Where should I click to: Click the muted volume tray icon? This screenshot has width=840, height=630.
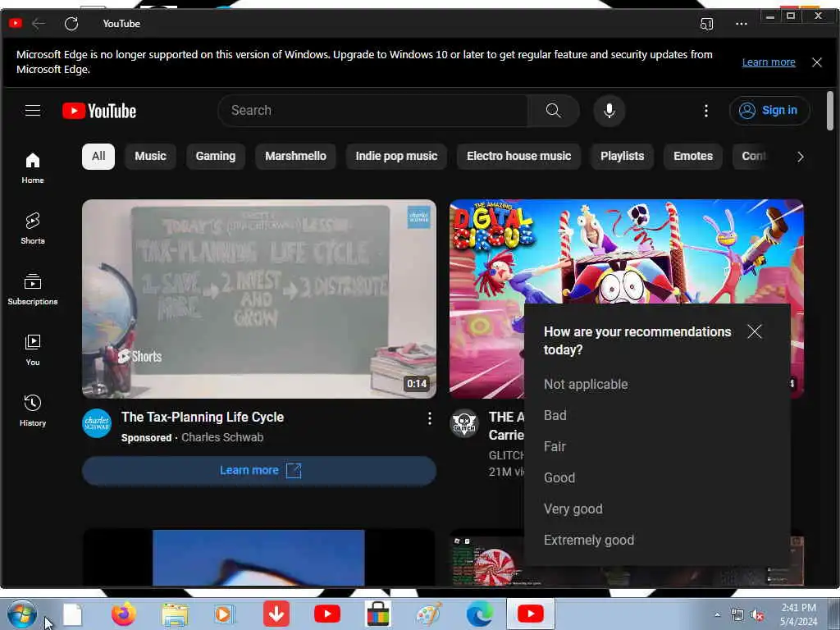757,615
